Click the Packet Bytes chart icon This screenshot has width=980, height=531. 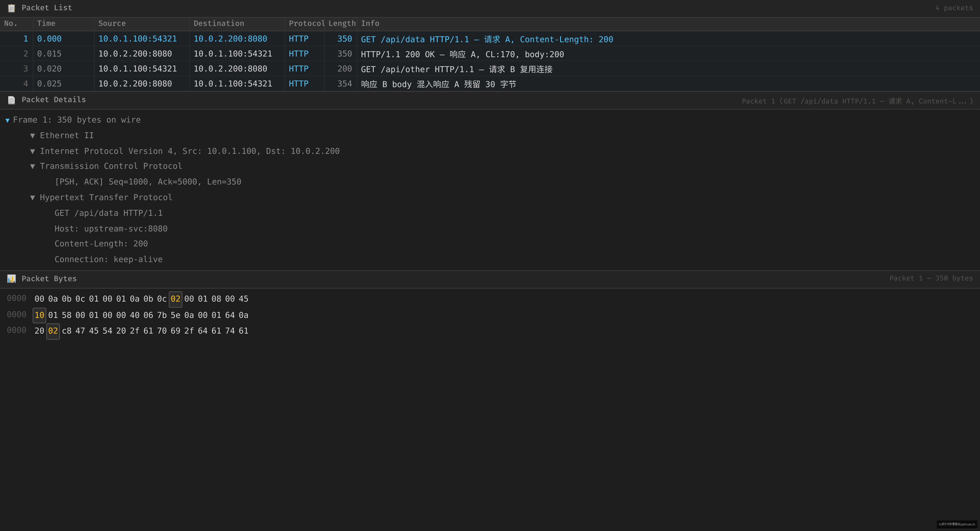(x=11, y=279)
